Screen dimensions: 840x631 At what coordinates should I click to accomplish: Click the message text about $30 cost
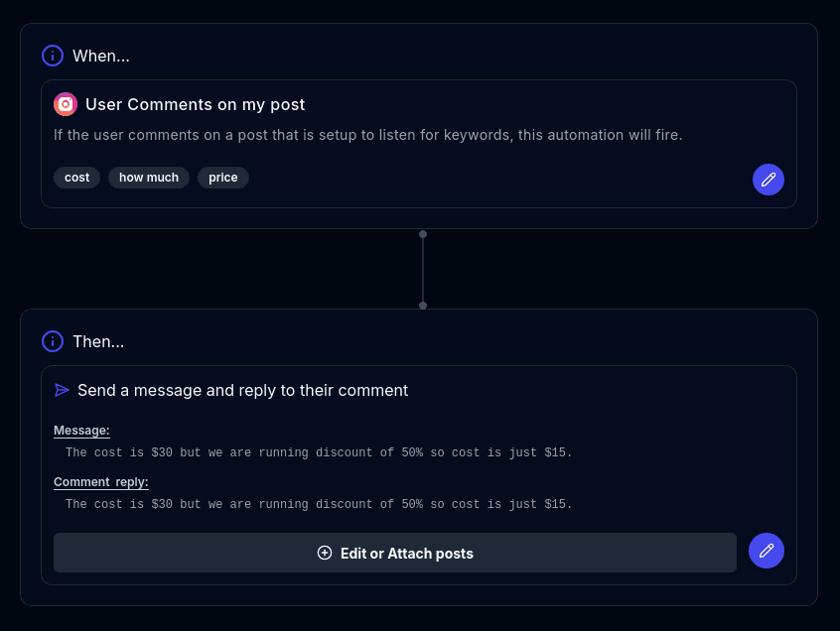click(x=319, y=452)
